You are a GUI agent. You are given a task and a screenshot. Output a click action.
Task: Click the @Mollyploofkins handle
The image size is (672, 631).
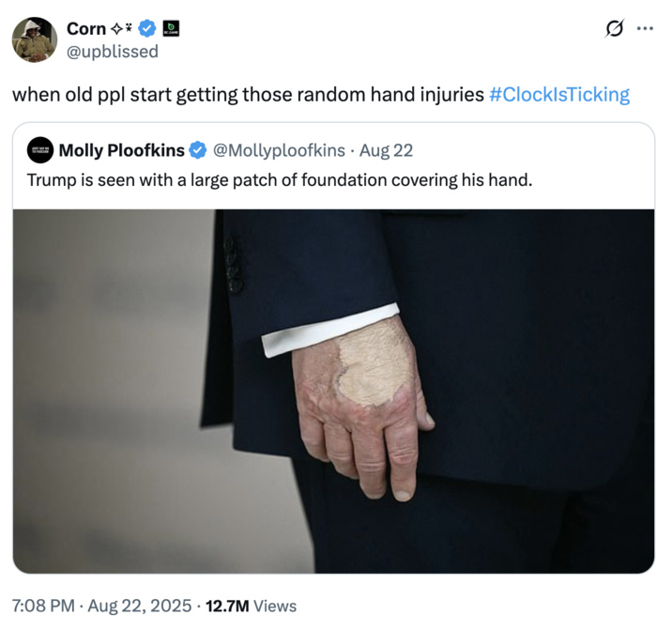coord(280,150)
